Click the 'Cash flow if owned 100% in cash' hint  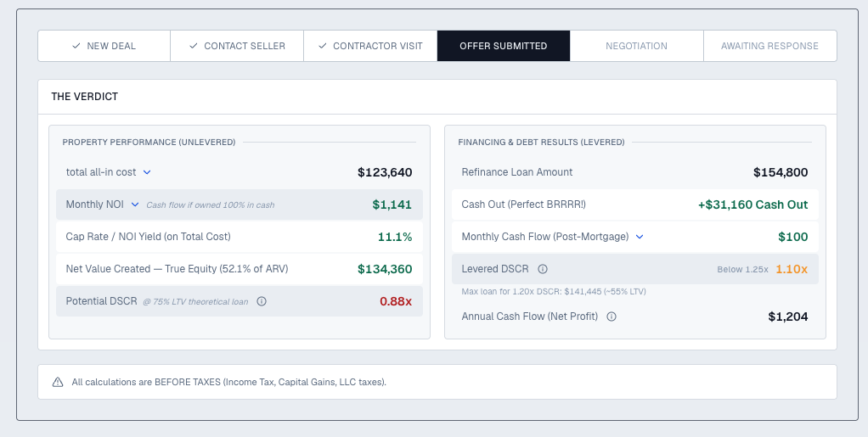[211, 205]
